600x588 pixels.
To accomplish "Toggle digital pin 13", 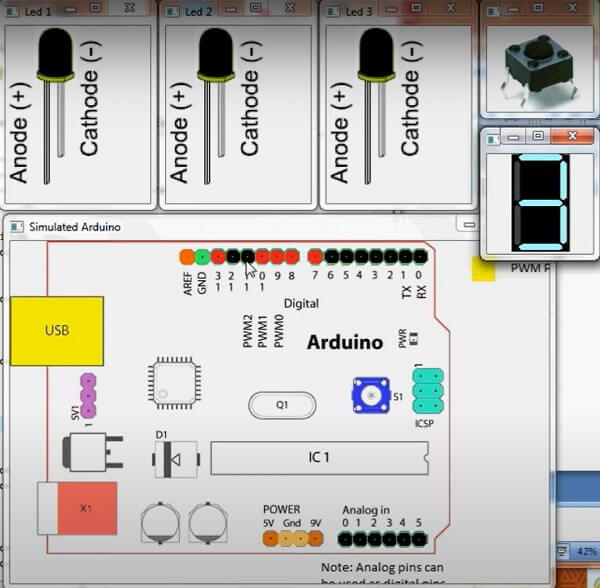I will pos(218,257).
